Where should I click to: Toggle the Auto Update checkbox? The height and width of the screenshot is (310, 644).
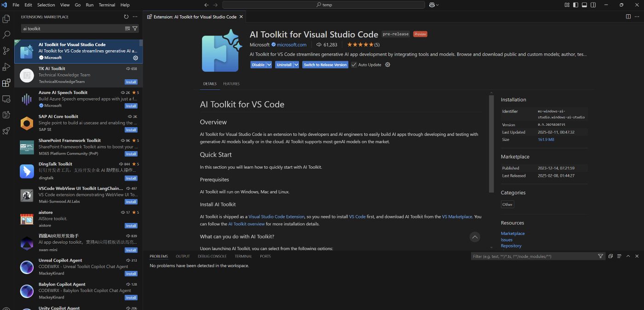354,64
